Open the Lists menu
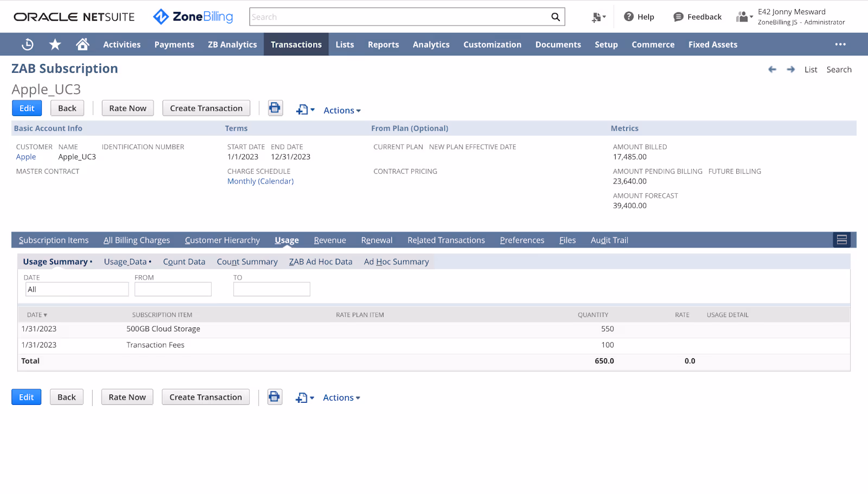 point(344,45)
